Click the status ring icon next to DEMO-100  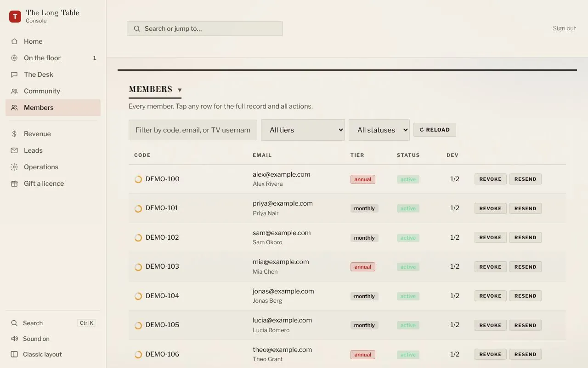[x=138, y=179]
